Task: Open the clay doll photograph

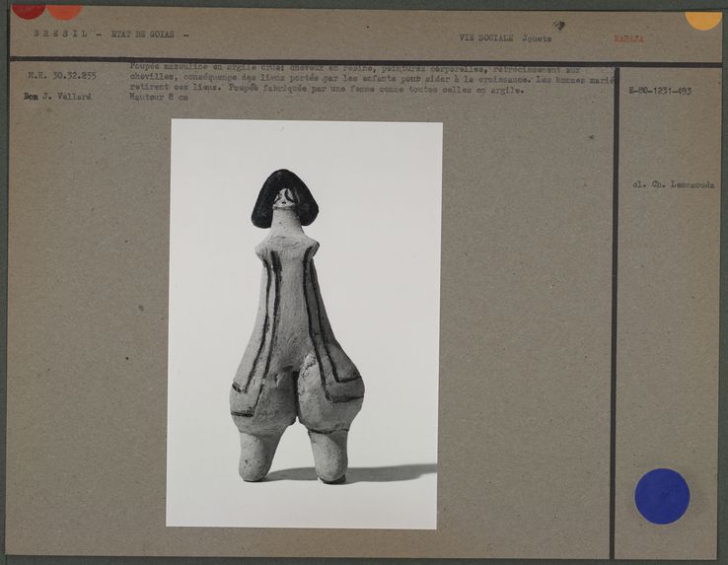Action: [x=305, y=323]
